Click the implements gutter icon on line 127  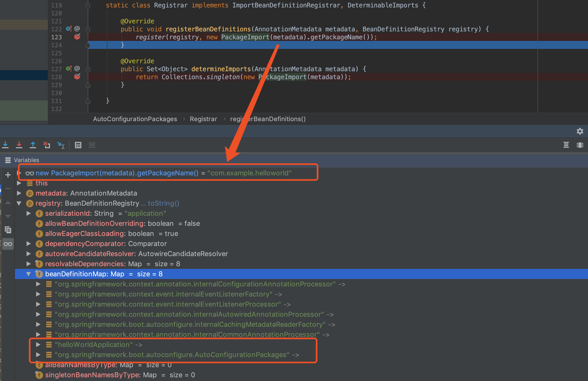(69, 69)
